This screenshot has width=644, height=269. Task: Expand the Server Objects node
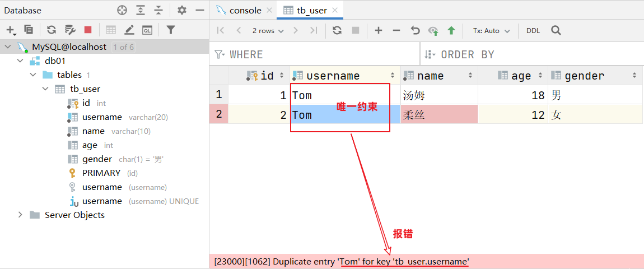pos(21,215)
